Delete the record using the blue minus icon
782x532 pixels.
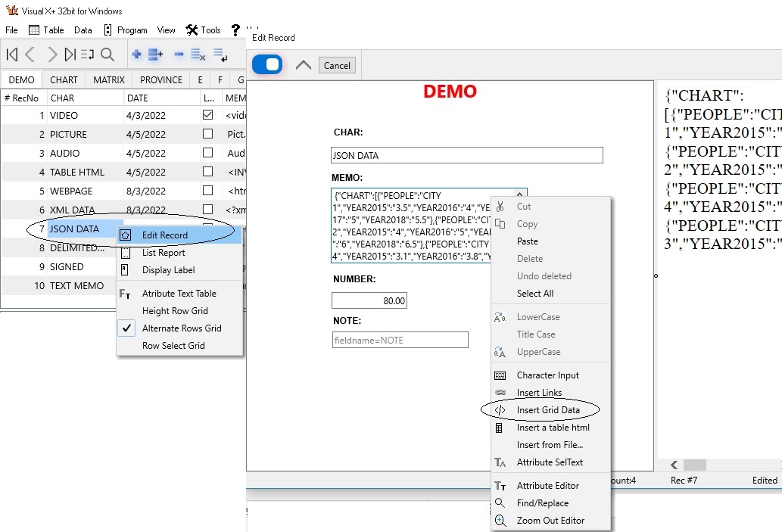(179, 54)
